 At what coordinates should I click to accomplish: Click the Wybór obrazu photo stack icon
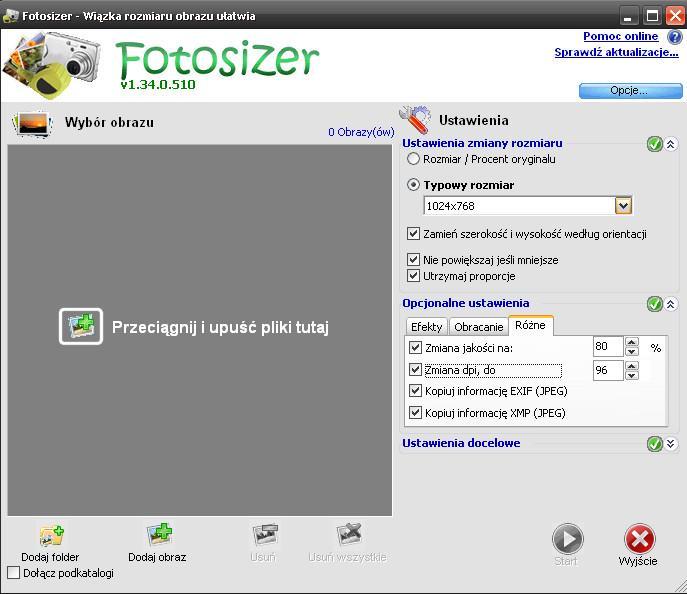(33, 124)
